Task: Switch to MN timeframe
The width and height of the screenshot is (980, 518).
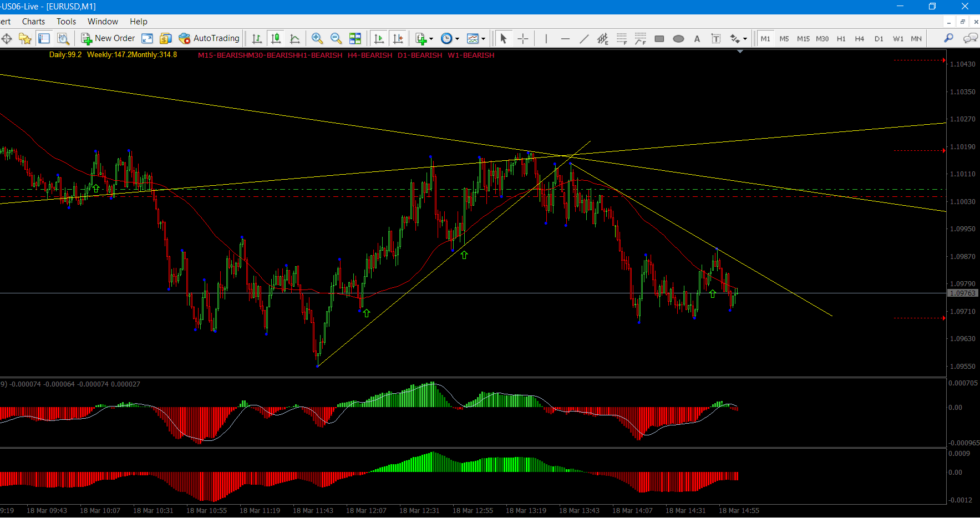Action: click(916, 38)
